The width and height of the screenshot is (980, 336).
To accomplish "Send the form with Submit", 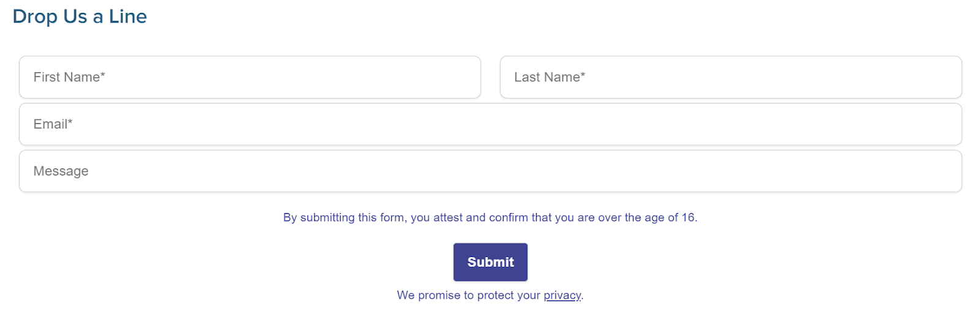I will (x=490, y=262).
